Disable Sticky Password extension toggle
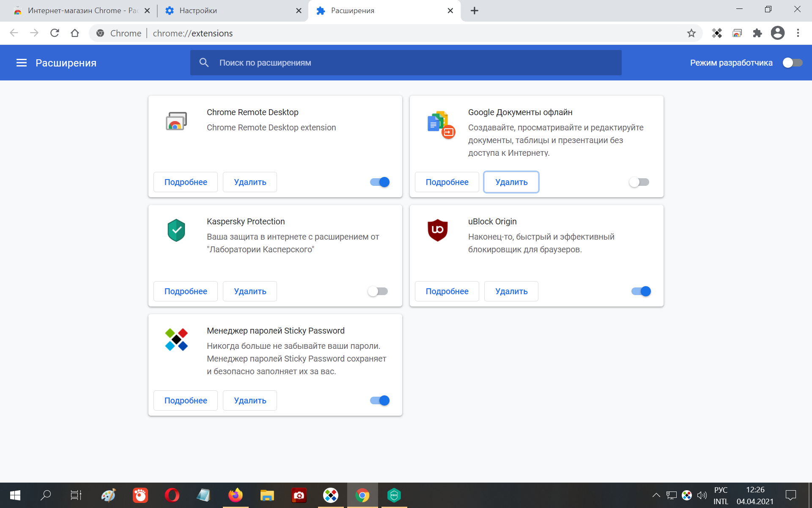This screenshot has width=812, height=508. (380, 400)
